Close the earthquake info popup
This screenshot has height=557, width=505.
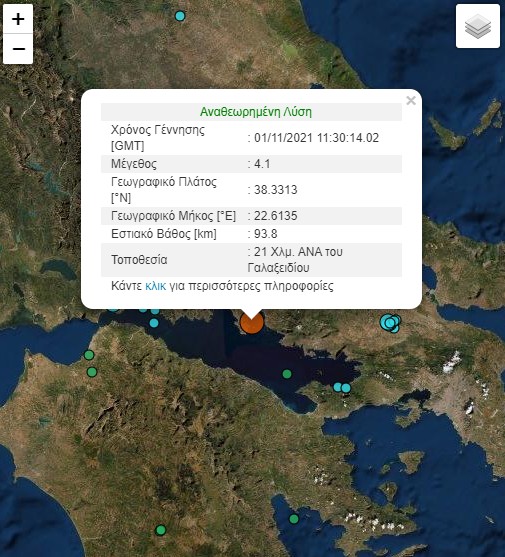411,101
